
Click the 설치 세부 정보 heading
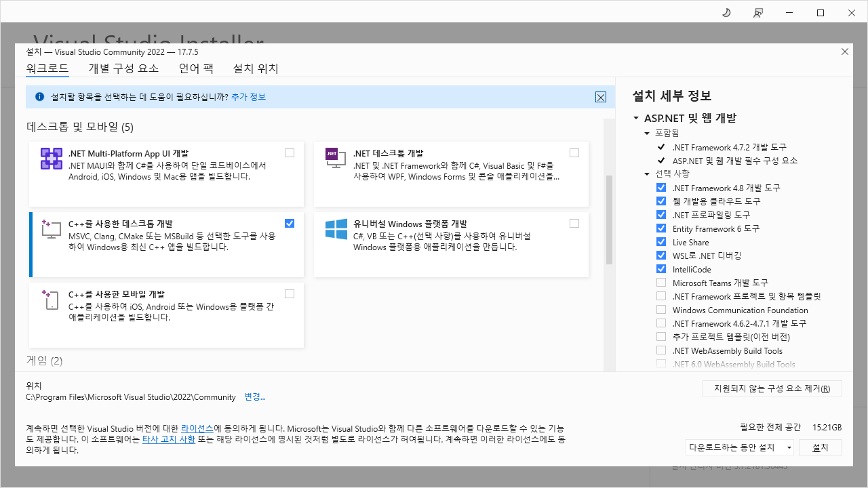pos(672,96)
